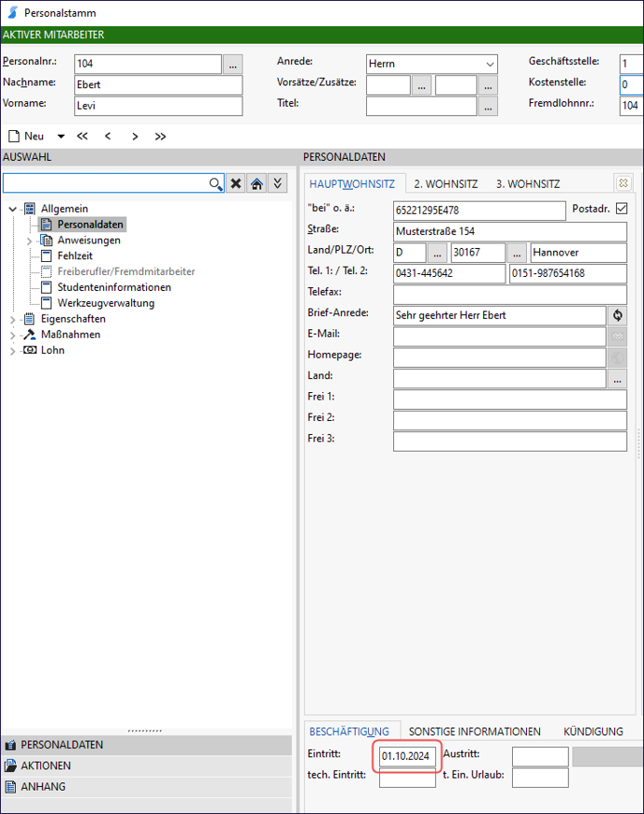This screenshot has width=644, height=814.
Task: Select Fehlzeit in the tree
Action: pos(75,256)
